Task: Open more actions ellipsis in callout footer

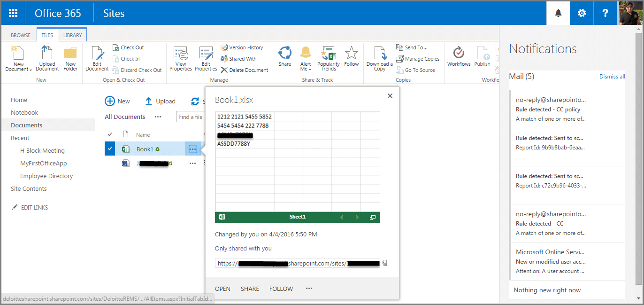Action: click(x=309, y=289)
